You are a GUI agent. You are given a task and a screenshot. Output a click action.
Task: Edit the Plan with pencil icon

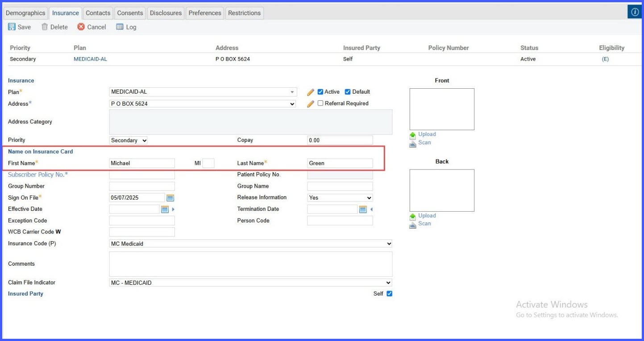click(311, 92)
